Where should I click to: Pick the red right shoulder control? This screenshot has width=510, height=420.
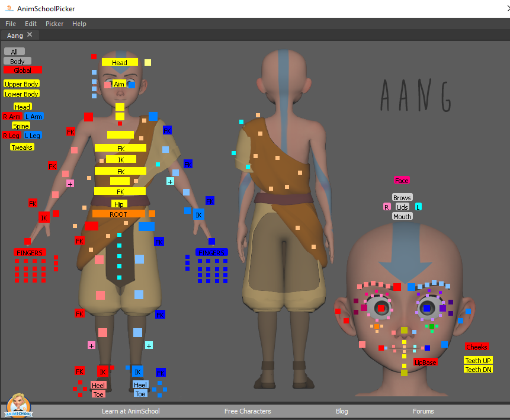tap(88, 117)
